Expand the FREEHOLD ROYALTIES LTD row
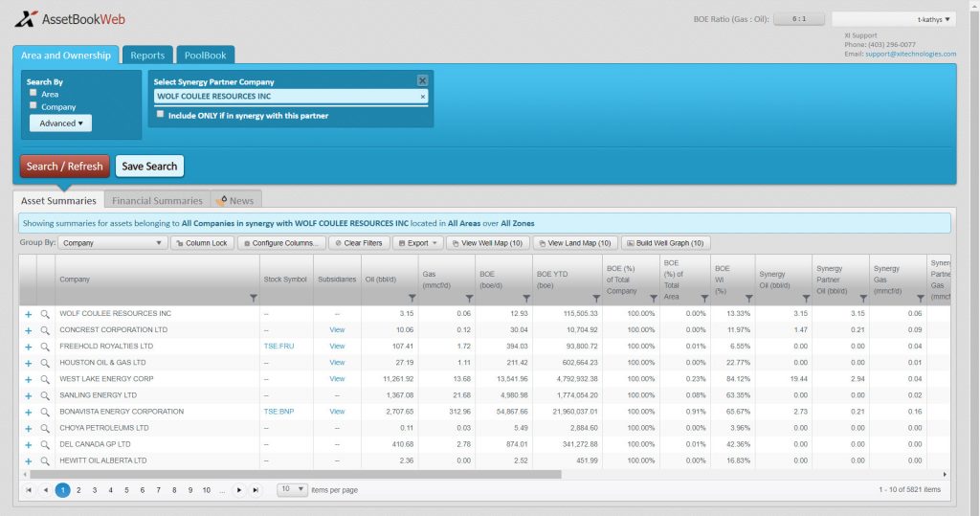This screenshot has height=516, width=980. (28, 347)
